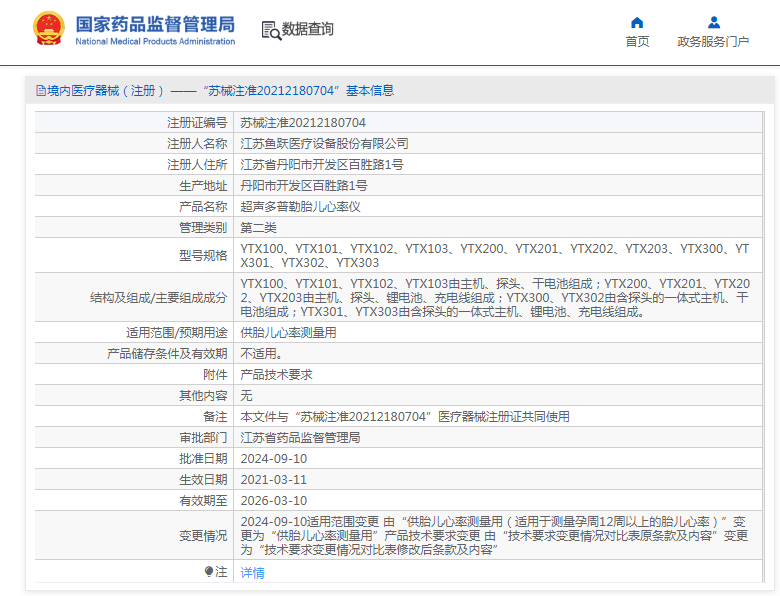Click address 江苏省丹阳市开发区百胜路1号

[x=322, y=165]
